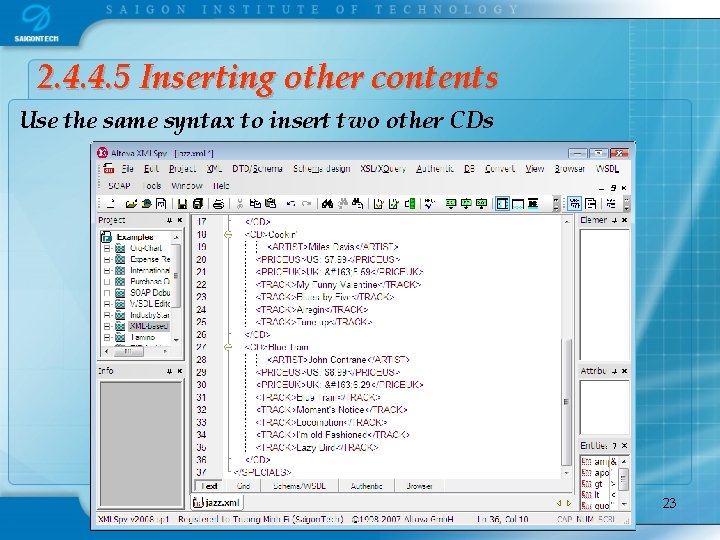720x540 pixels.
Task: Click the Altova XMLSpy title bar logo
Action: [102, 153]
